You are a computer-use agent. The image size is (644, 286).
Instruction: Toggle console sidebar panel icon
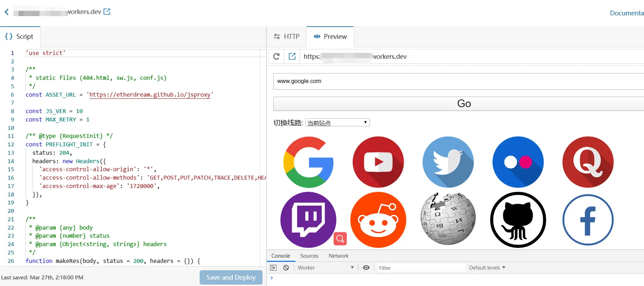273,268
